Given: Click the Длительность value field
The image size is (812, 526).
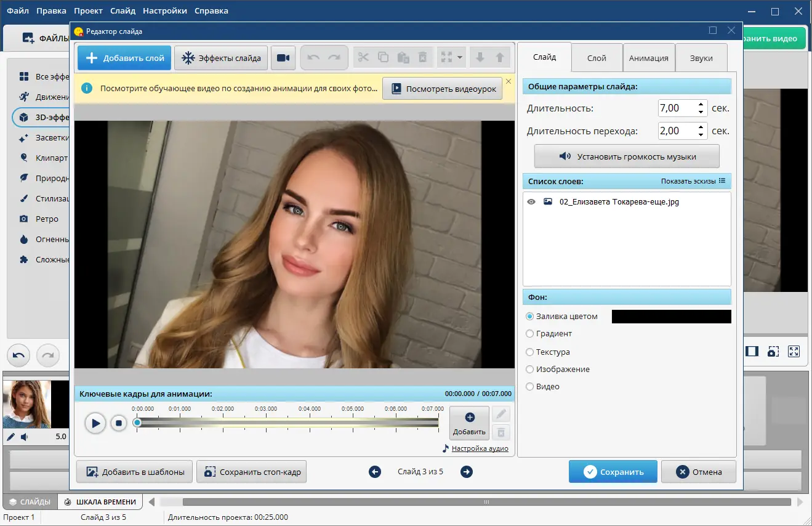Looking at the screenshot, I should coord(677,108).
